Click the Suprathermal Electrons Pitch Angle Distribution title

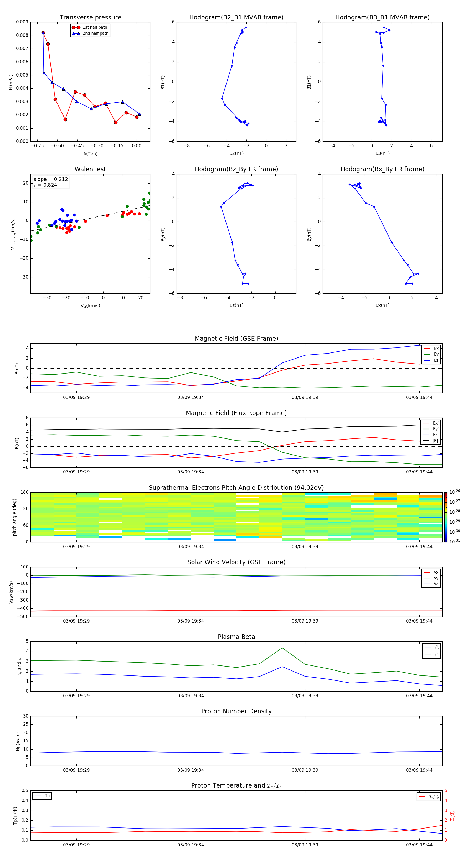236,488
